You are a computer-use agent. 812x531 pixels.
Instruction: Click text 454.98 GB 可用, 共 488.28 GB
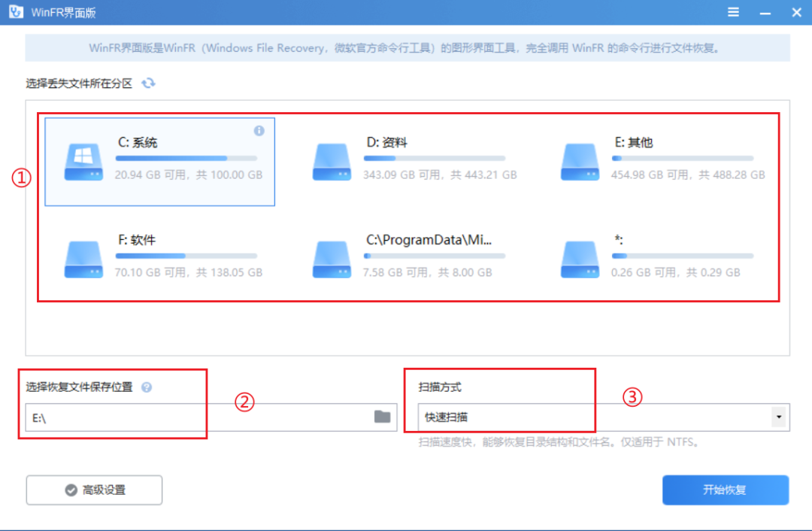[688, 174]
